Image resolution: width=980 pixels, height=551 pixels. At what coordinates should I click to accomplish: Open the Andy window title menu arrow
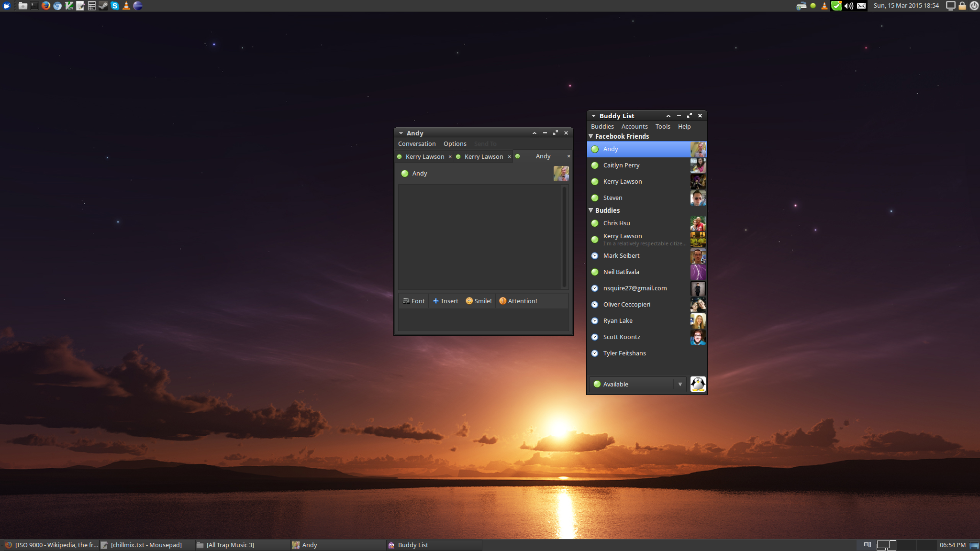coord(401,133)
